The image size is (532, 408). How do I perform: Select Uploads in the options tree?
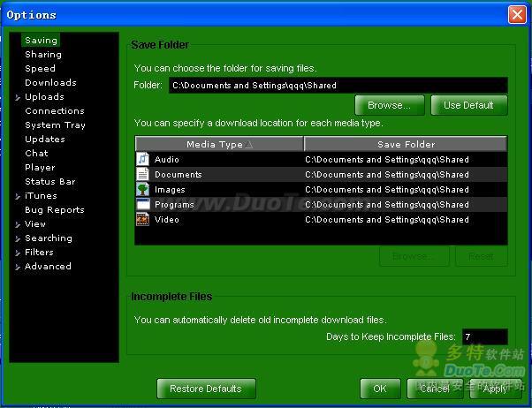coord(44,96)
